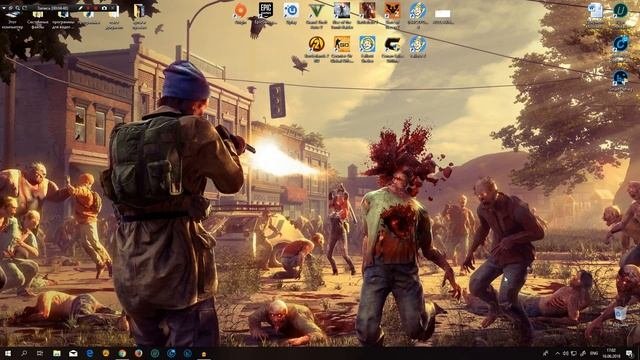Launch Grand Theft Auto V shortcut

(316, 15)
